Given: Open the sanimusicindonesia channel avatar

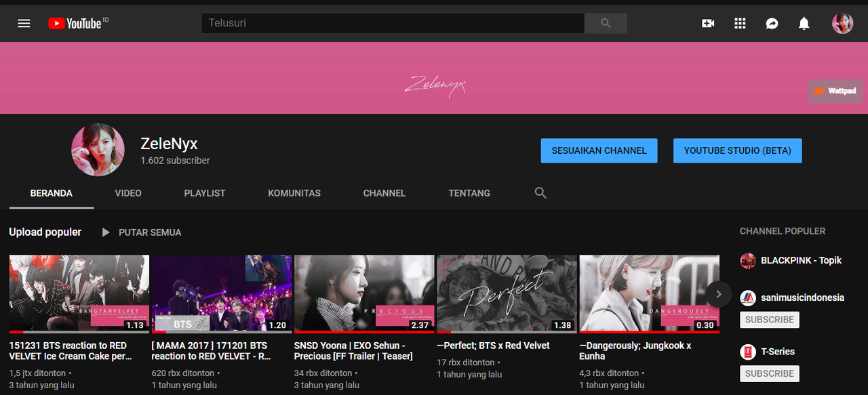Looking at the screenshot, I should 748,297.
